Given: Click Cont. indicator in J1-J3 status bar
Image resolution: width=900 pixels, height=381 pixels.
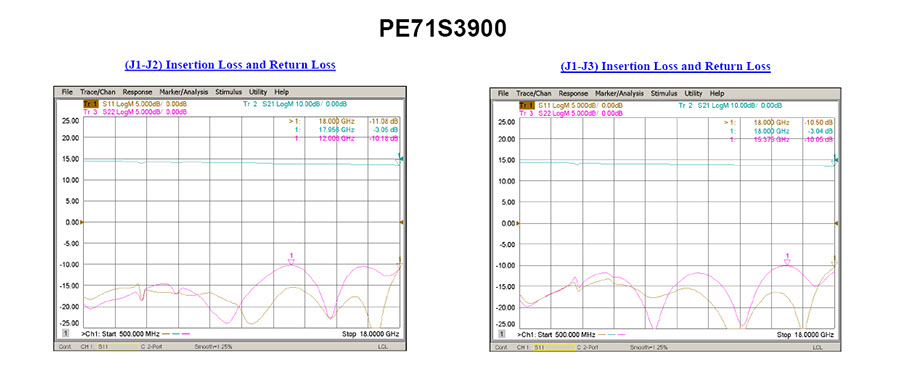Looking at the screenshot, I should click(x=502, y=348).
